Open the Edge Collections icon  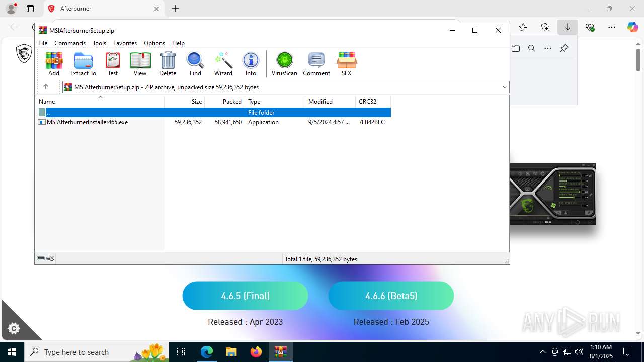point(545,27)
